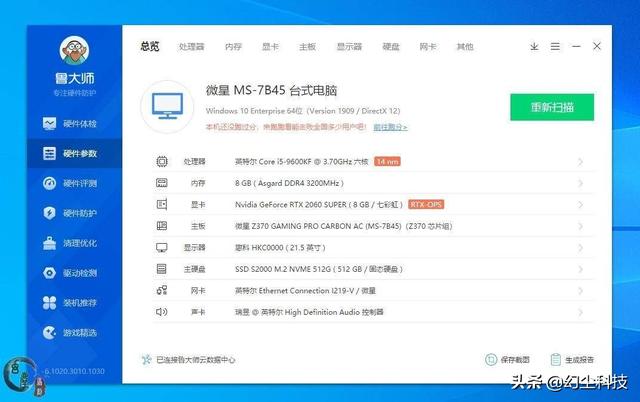
Task: Open 装机推荐 recommended software section
Action: pos(70,303)
